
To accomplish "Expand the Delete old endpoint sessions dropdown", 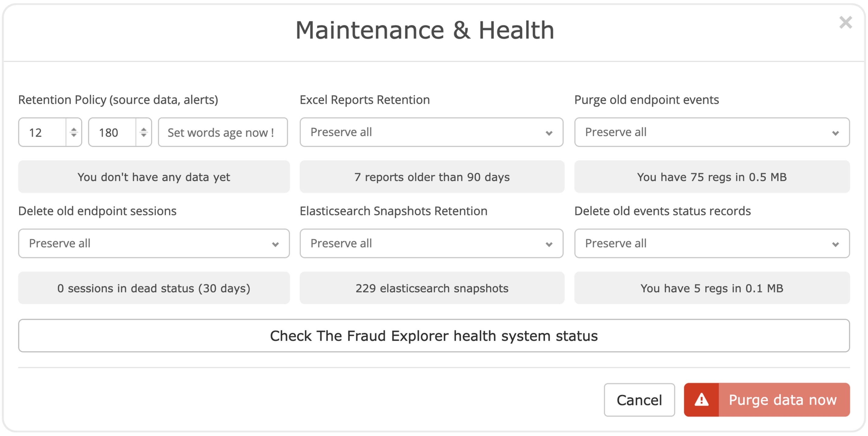I will coord(154,244).
